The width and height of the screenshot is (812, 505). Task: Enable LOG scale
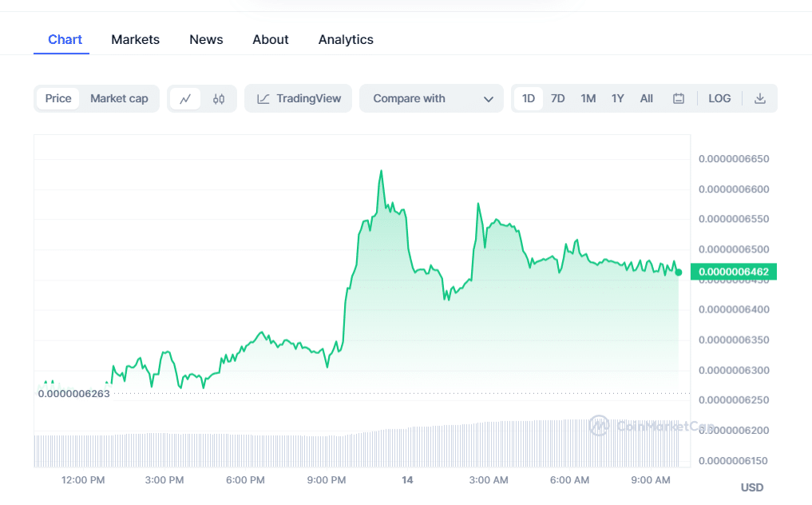point(719,99)
